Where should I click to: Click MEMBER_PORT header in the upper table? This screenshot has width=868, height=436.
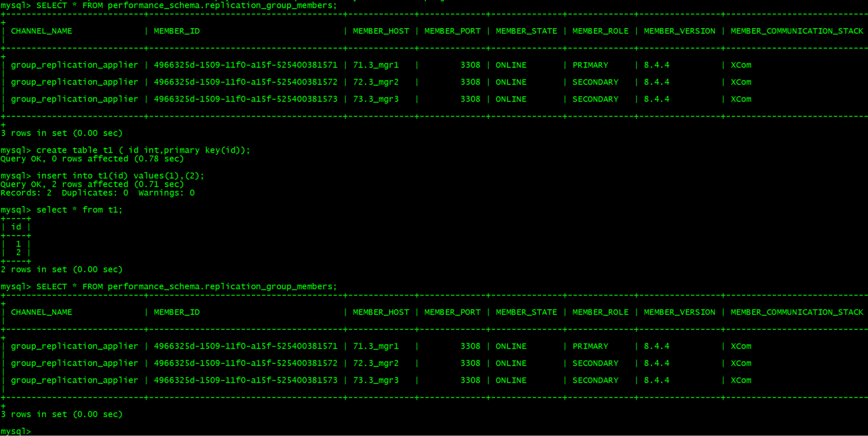(452, 31)
